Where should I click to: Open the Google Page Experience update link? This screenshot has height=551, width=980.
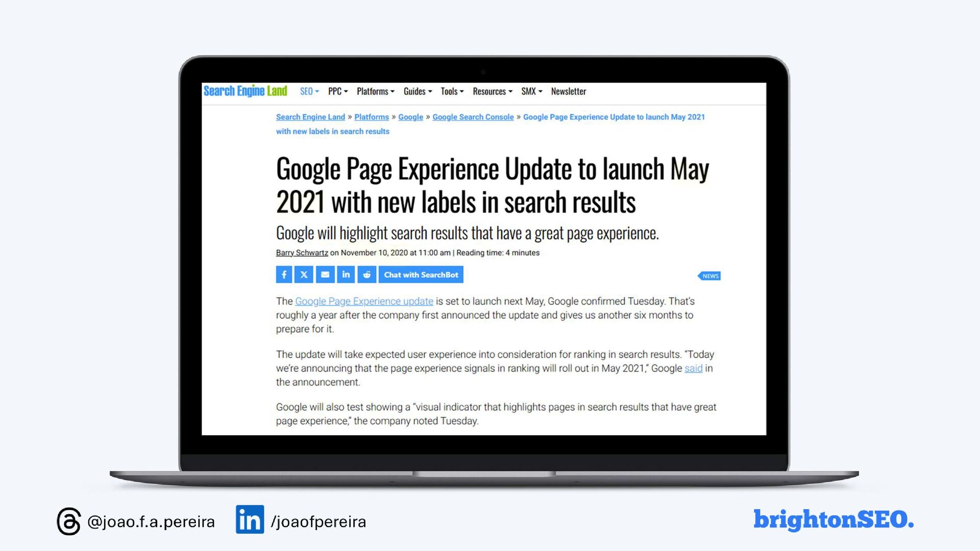click(x=364, y=301)
